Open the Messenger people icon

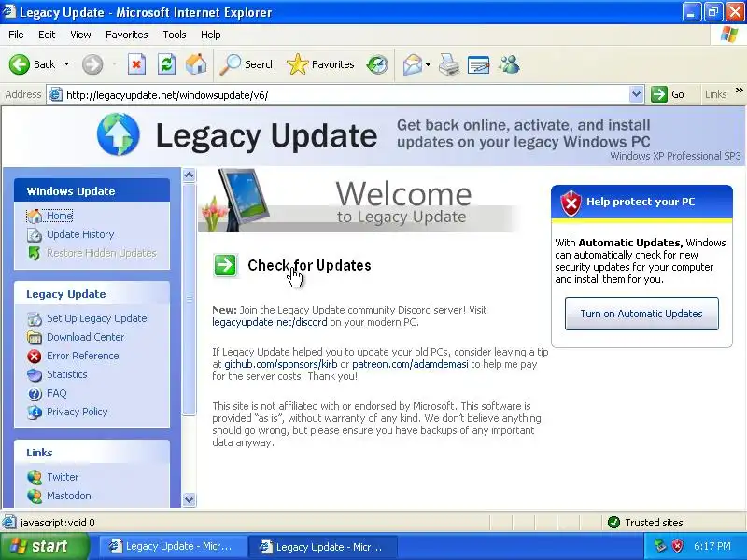tap(509, 64)
